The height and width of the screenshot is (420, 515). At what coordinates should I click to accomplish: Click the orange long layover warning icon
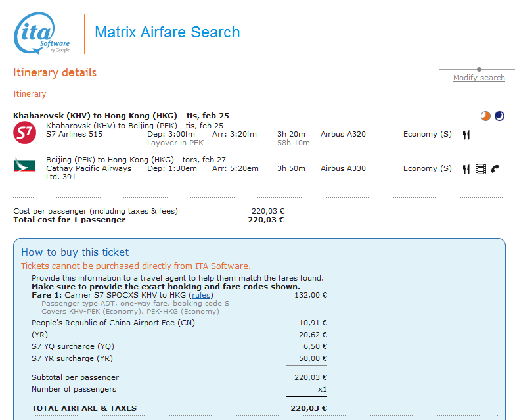click(485, 116)
